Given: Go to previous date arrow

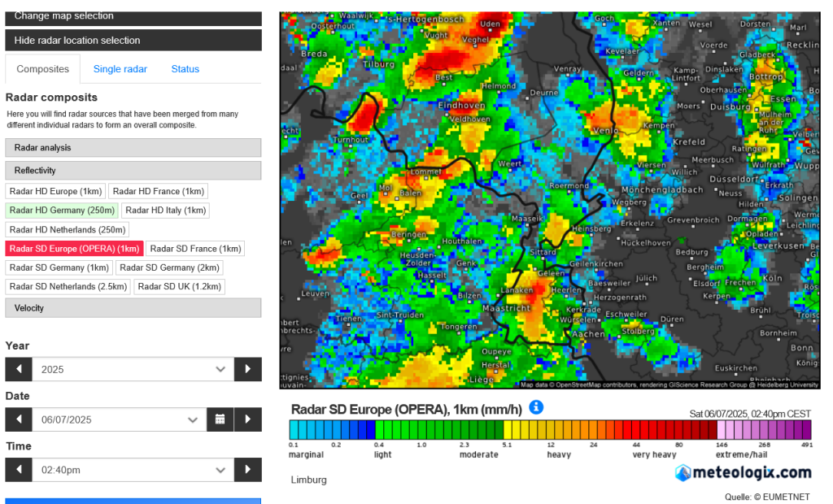Looking at the screenshot, I should 18,419.
